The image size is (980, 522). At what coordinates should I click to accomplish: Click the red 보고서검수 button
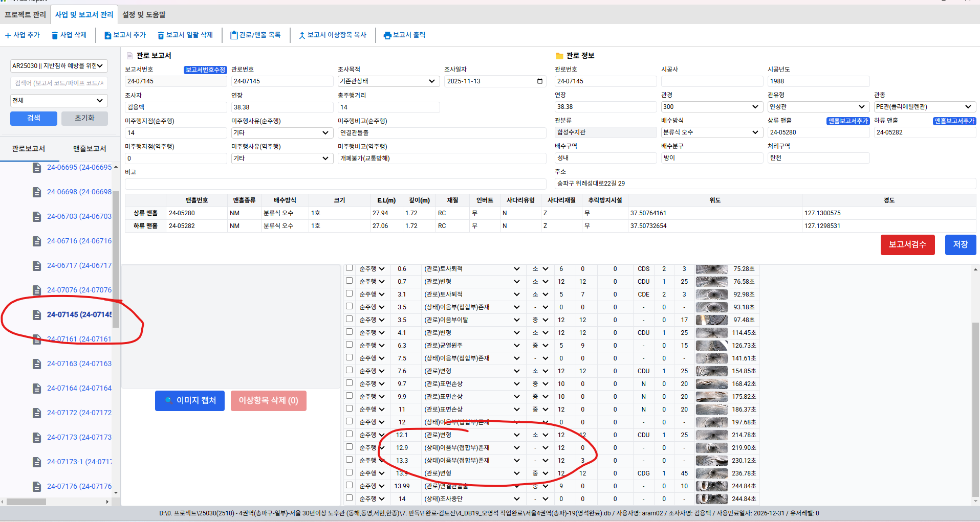click(907, 245)
